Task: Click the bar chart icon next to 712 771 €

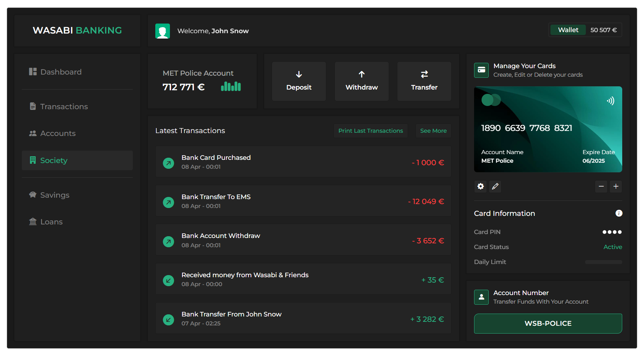Action: pyautogui.click(x=231, y=86)
